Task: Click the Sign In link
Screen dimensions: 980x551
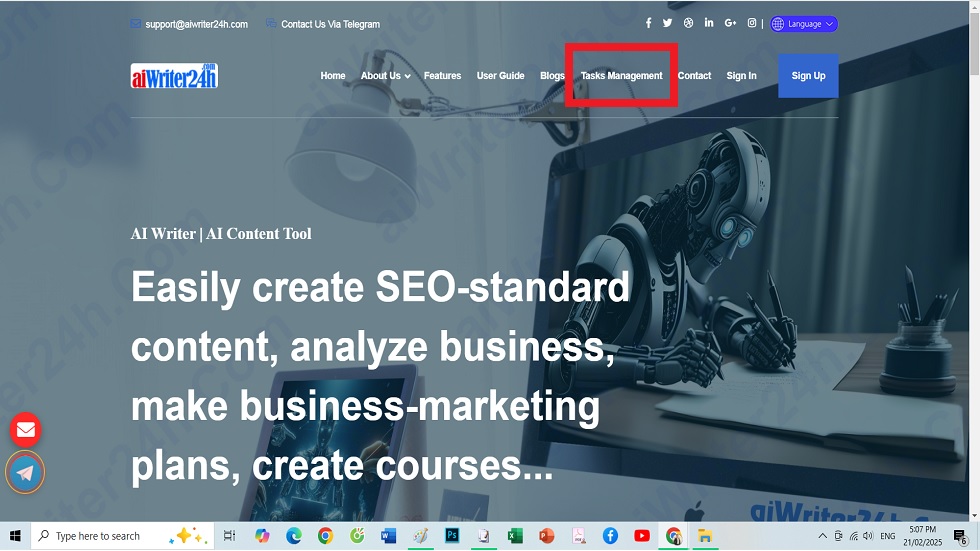Action: 741,76
